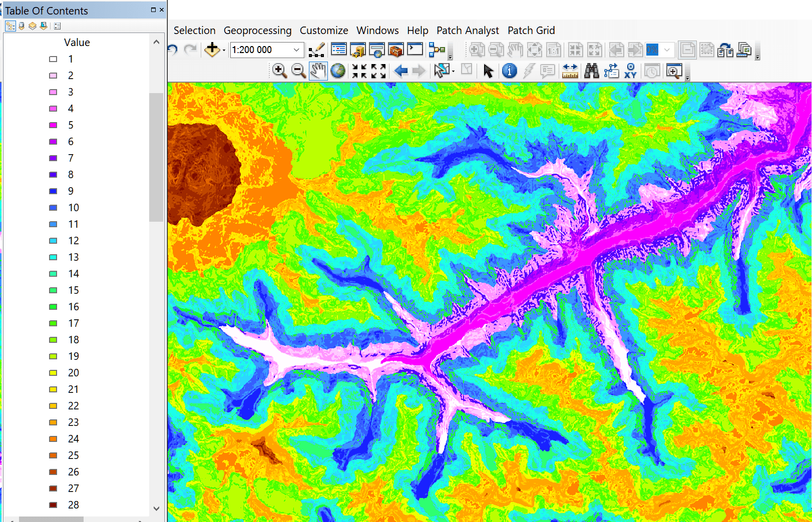Open the Editor toolbar
Image resolution: width=812 pixels, height=522 pixels.
coord(316,50)
